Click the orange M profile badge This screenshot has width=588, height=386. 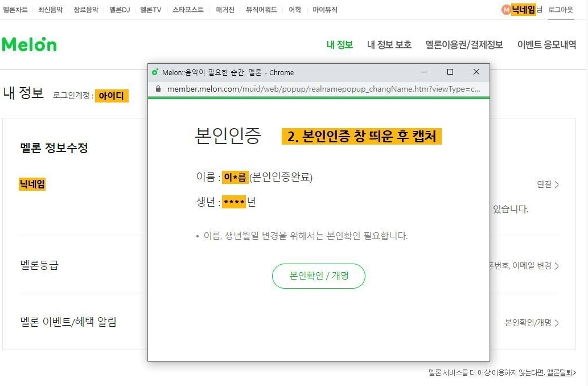point(506,10)
